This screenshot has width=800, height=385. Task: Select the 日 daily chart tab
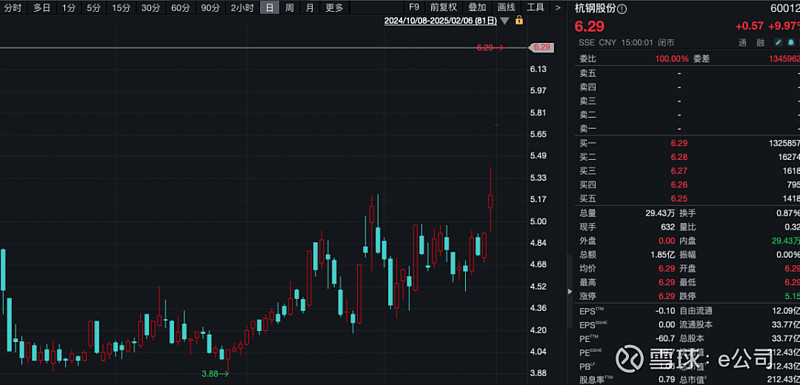pyautogui.click(x=269, y=8)
